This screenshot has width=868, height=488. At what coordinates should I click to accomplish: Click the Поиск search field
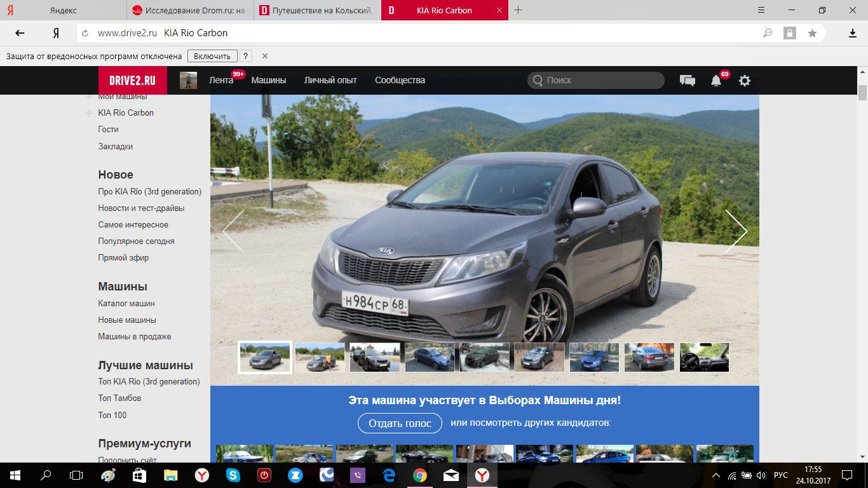click(x=595, y=80)
